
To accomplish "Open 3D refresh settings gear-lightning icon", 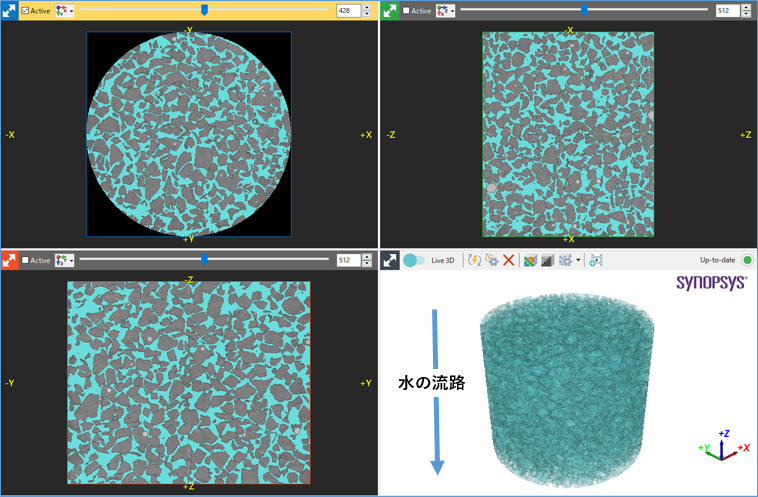I will click(x=492, y=260).
